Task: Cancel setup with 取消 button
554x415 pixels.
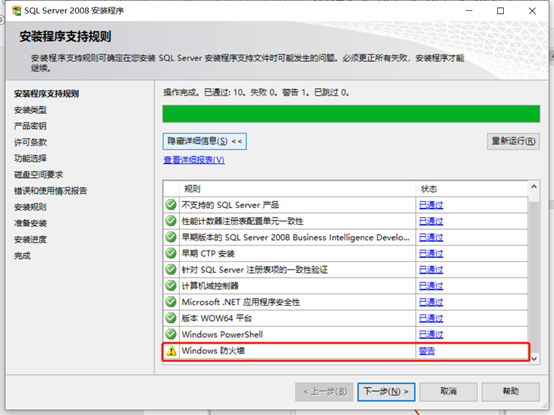Action: coord(448,392)
